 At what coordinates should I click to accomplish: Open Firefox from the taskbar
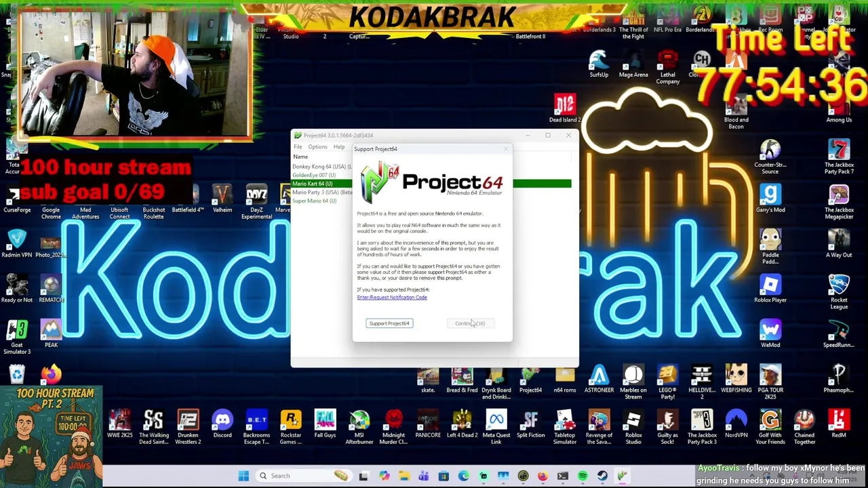[x=542, y=476]
